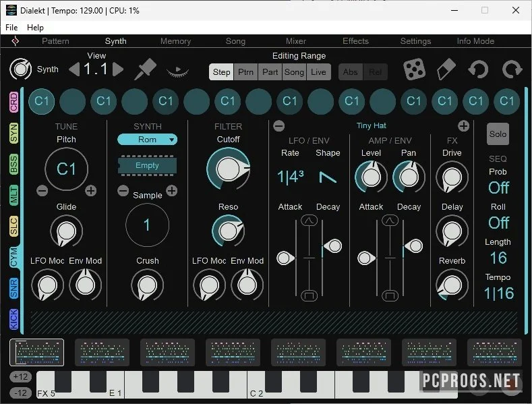Set editing range to Ptrn

pos(245,72)
